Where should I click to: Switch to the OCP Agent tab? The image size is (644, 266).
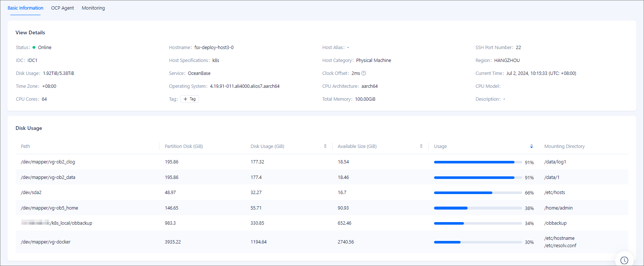pos(62,8)
